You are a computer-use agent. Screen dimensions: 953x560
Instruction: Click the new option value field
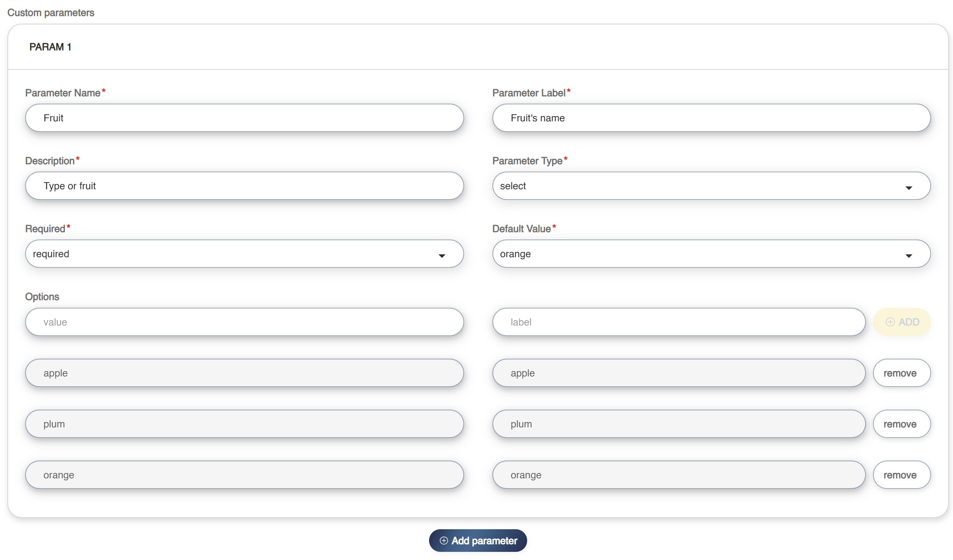click(x=244, y=322)
